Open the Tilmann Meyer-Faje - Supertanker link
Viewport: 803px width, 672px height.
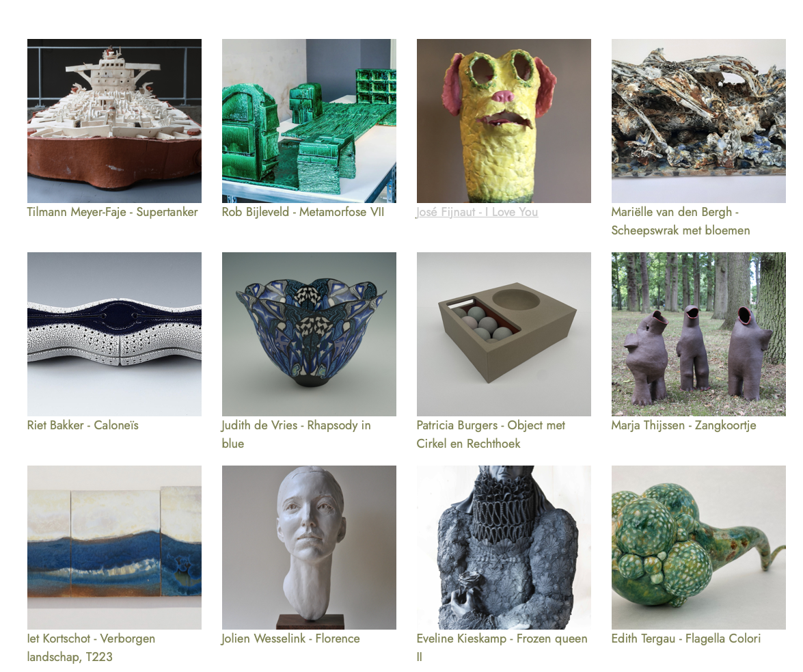112,212
